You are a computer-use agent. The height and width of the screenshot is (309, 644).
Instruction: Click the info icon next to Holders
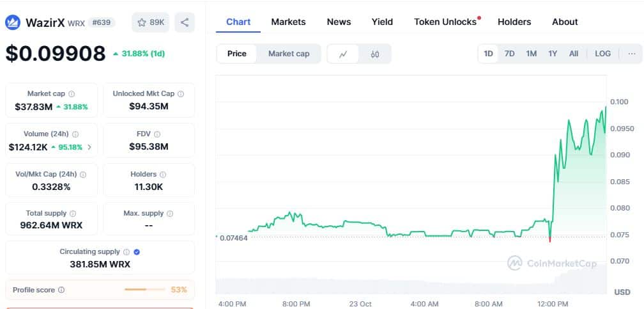(x=163, y=175)
